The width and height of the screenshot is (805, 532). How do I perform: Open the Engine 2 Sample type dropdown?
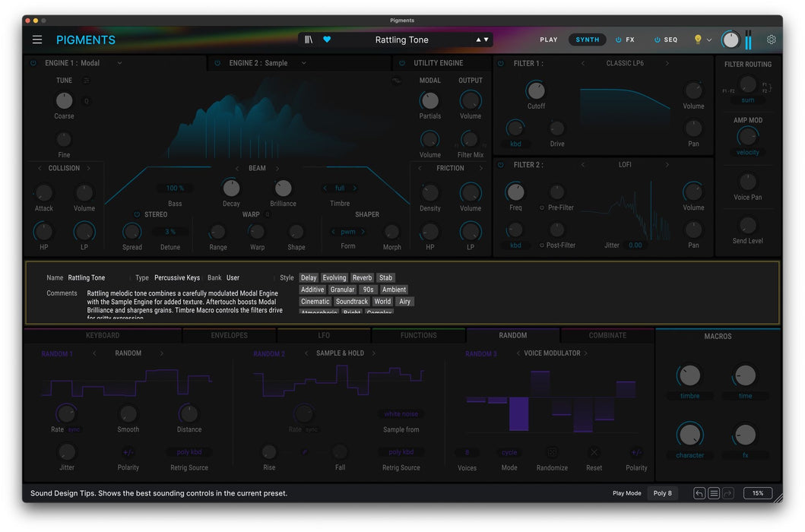[303, 63]
